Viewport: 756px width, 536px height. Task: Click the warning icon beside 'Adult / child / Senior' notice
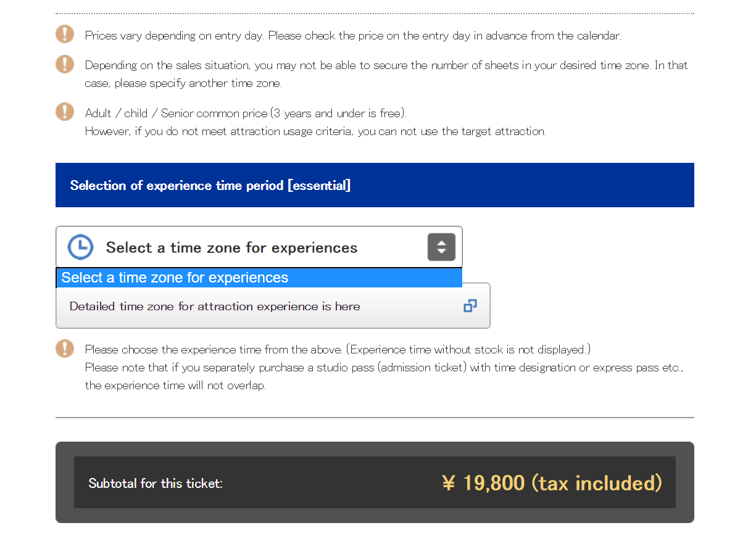pos(65,112)
